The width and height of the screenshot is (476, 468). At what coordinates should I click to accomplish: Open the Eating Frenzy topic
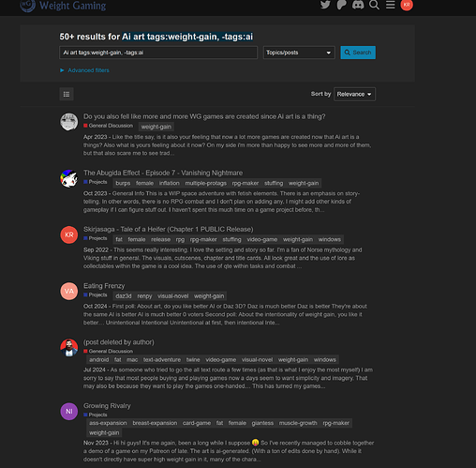tap(104, 286)
